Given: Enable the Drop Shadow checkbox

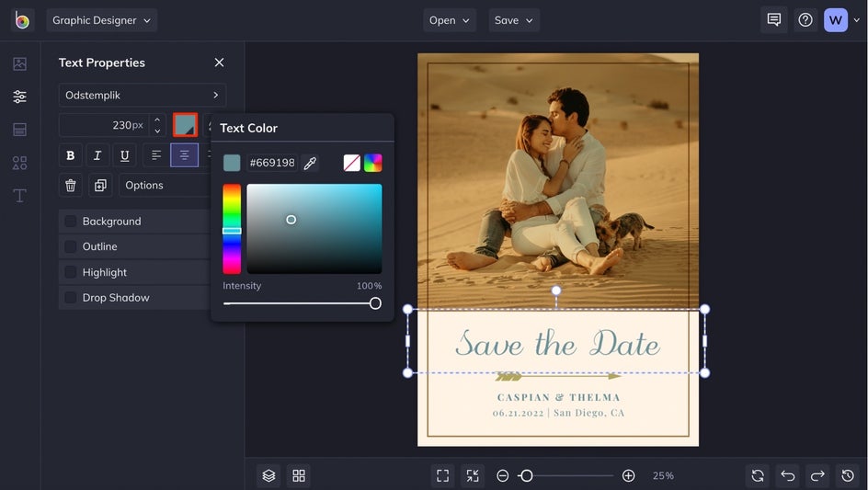Looking at the screenshot, I should point(70,298).
